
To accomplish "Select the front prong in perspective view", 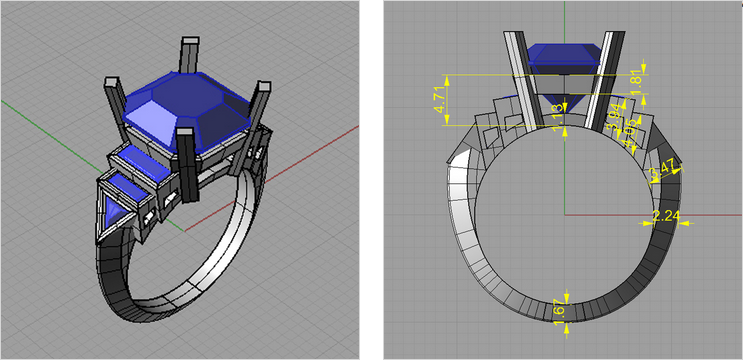I will (x=187, y=165).
